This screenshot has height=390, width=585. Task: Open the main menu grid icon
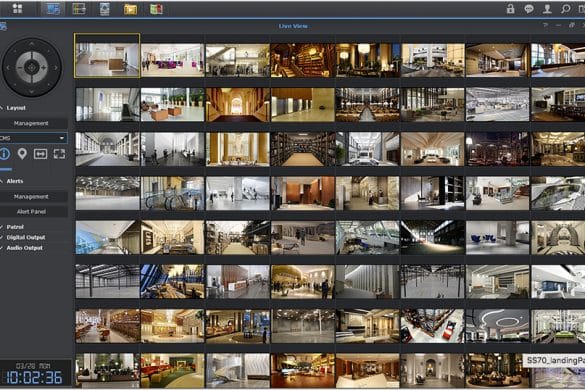17,9
